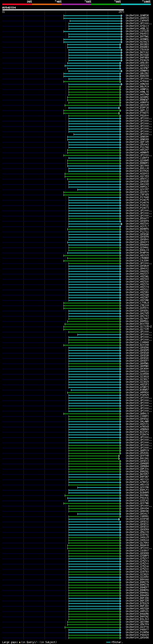
Task: Select the UniRef100_A7QB73 label
Action: 137,388
